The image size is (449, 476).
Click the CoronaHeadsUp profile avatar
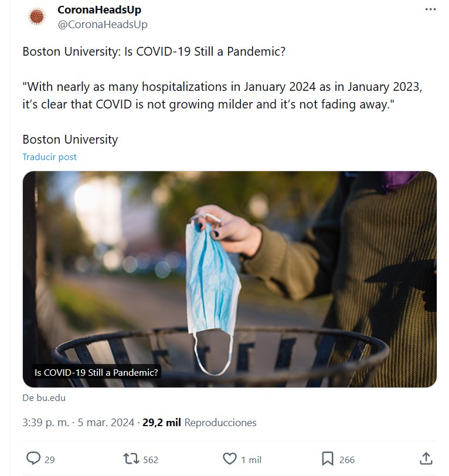37,17
